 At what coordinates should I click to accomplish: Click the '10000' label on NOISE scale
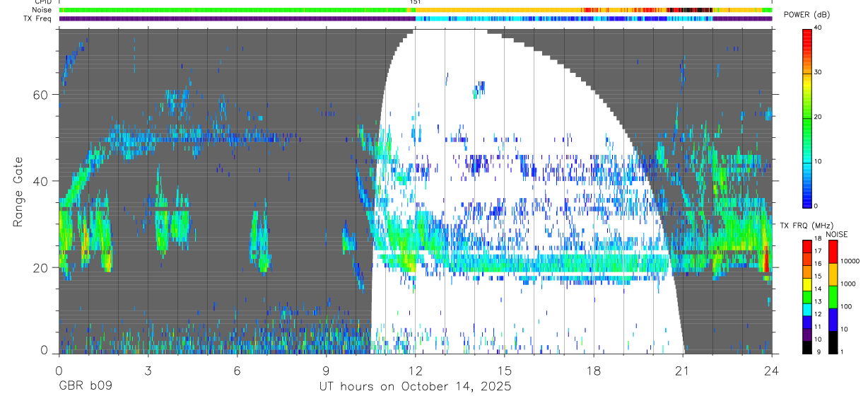(850, 262)
